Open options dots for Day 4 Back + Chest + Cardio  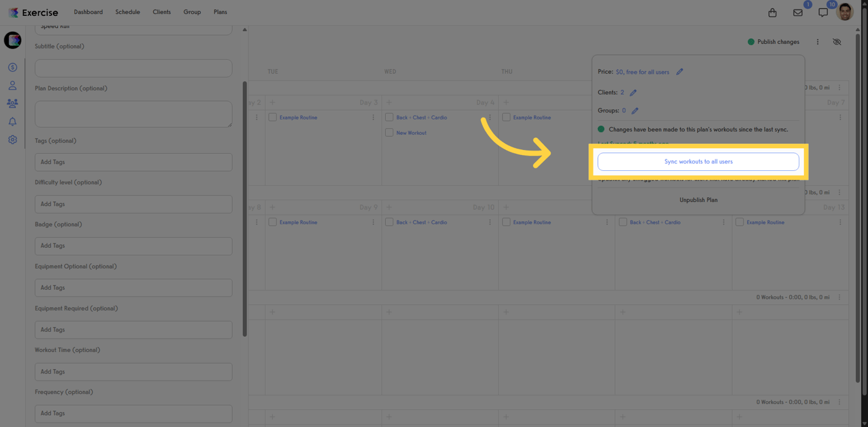(x=490, y=118)
